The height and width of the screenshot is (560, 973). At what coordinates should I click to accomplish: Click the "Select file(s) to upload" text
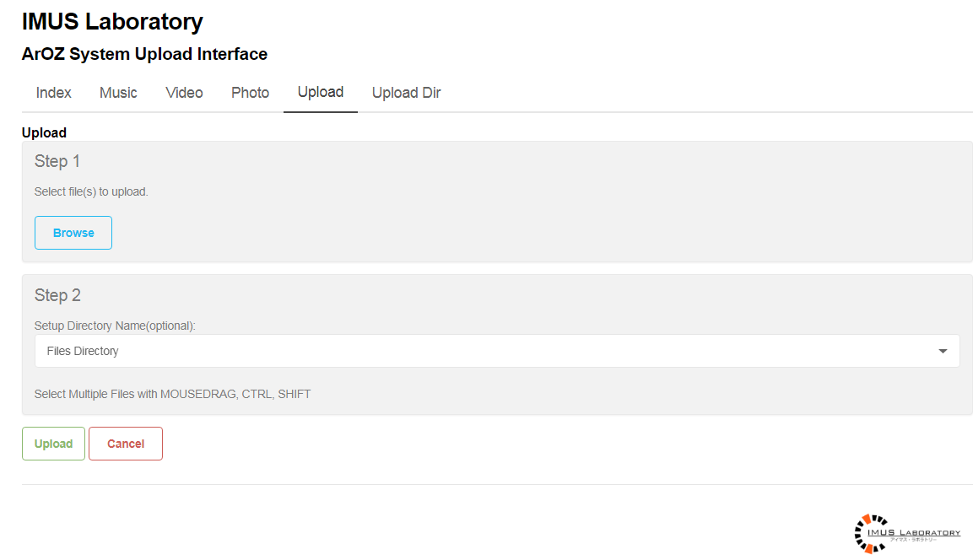(91, 191)
